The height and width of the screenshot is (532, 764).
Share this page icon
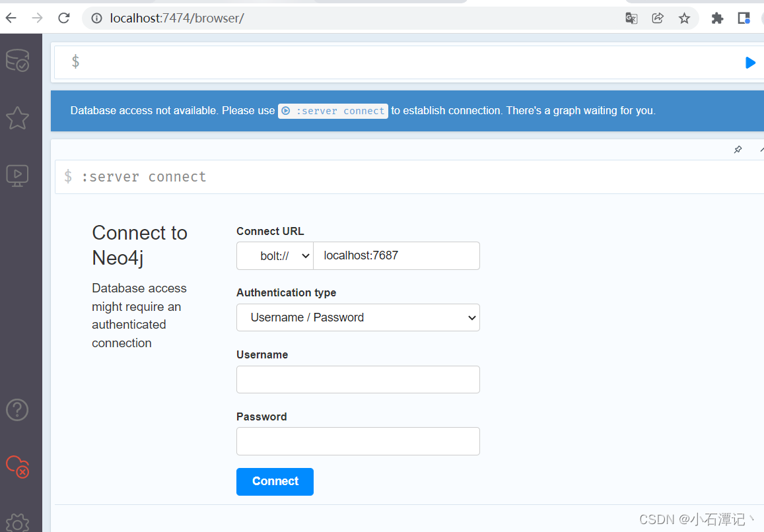[658, 18]
